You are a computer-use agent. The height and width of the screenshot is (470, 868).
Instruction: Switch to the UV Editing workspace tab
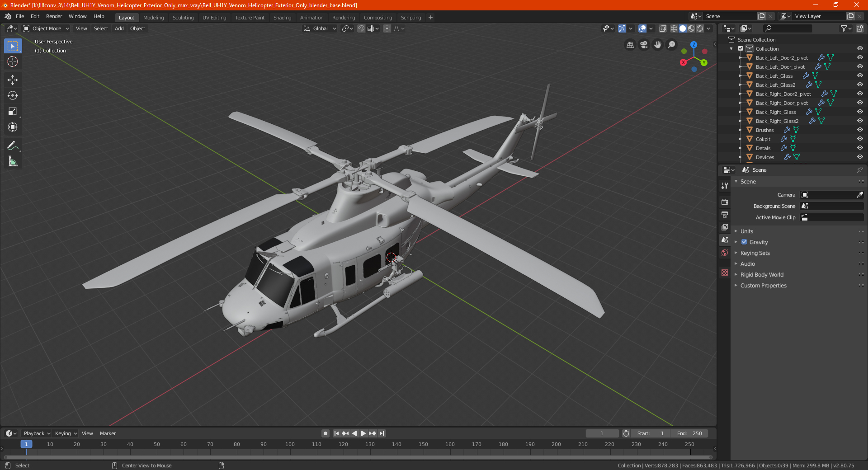click(214, 18)
